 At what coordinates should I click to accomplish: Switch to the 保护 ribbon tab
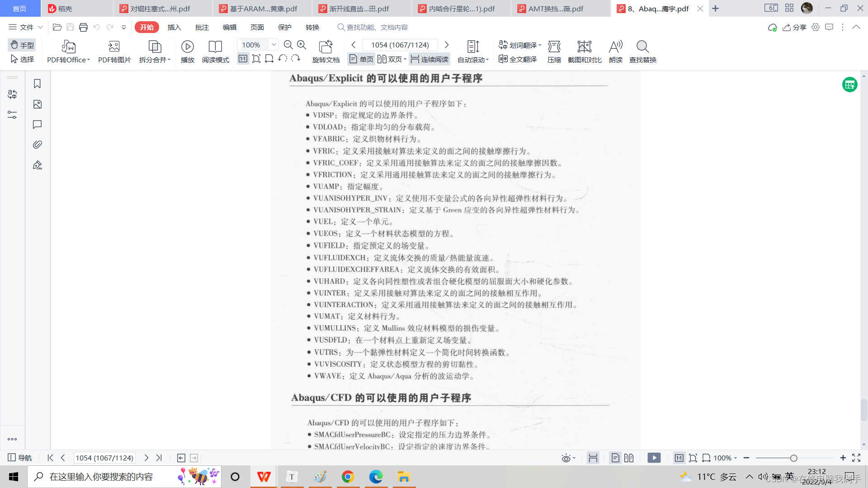point(284,27)
